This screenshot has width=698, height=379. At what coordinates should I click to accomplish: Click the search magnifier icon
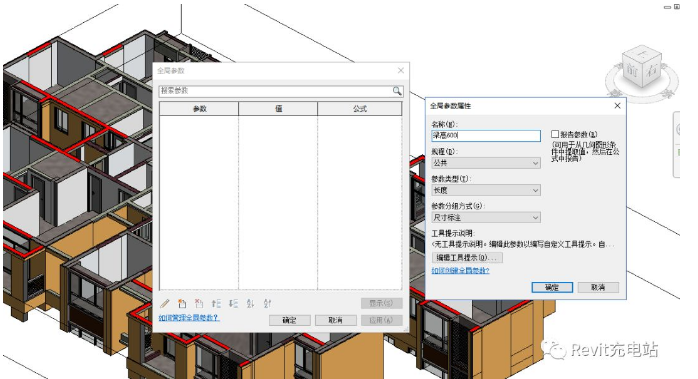397,91
